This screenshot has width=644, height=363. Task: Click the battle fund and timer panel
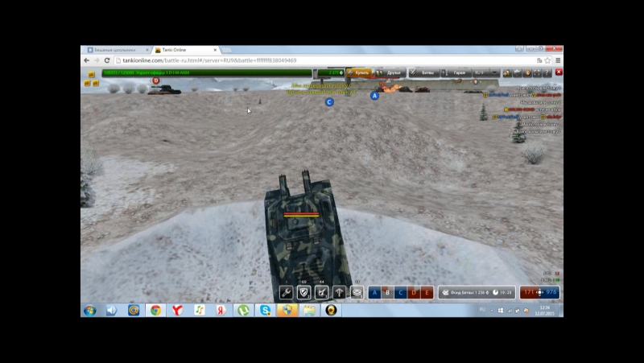[x=477, y=292]
